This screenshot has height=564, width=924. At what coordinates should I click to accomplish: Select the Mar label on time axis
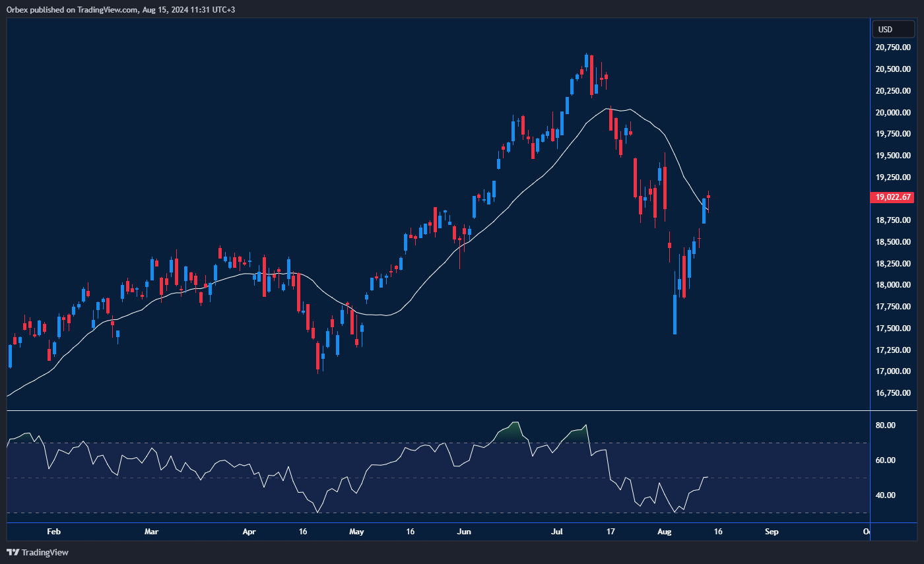[x=152, y=531]
